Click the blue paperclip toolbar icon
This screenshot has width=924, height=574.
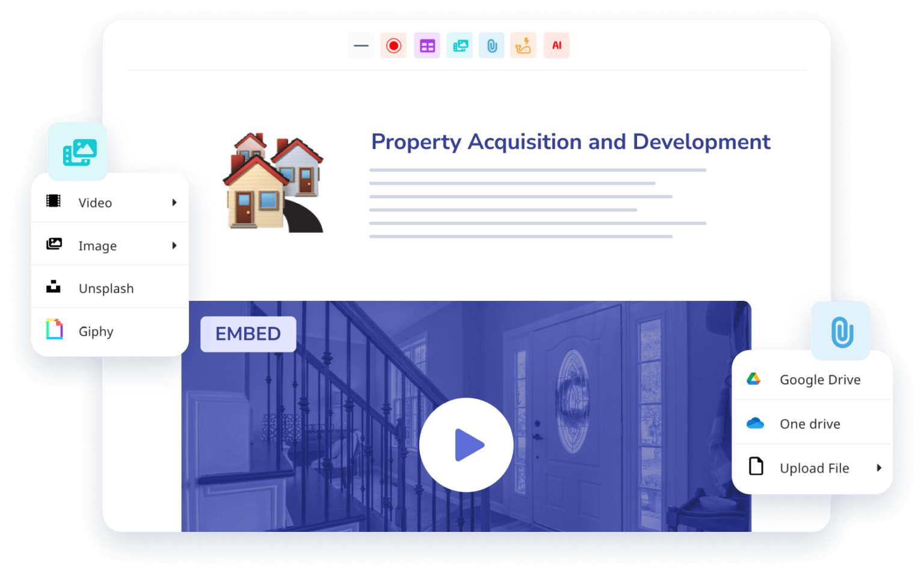click(492, 46)
